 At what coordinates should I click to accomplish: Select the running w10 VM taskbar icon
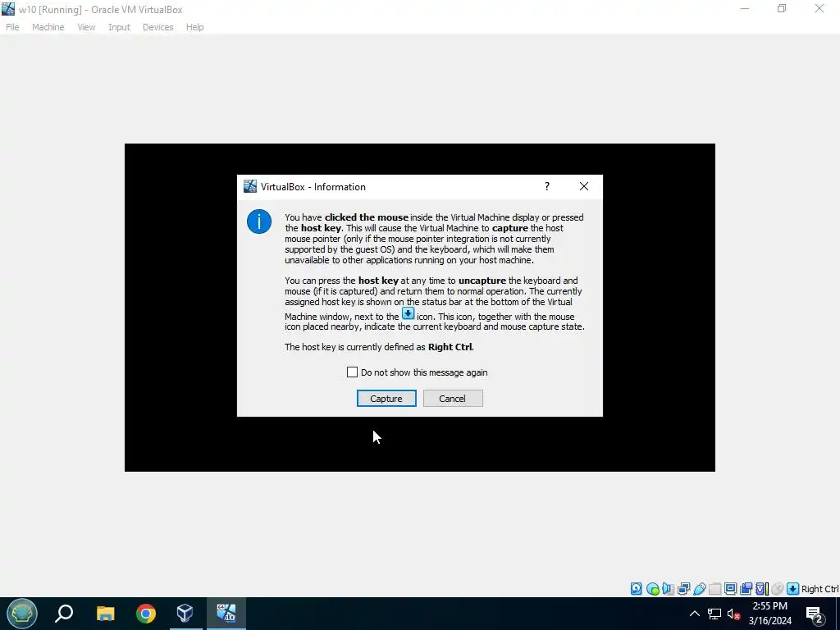tap(226, 614)
